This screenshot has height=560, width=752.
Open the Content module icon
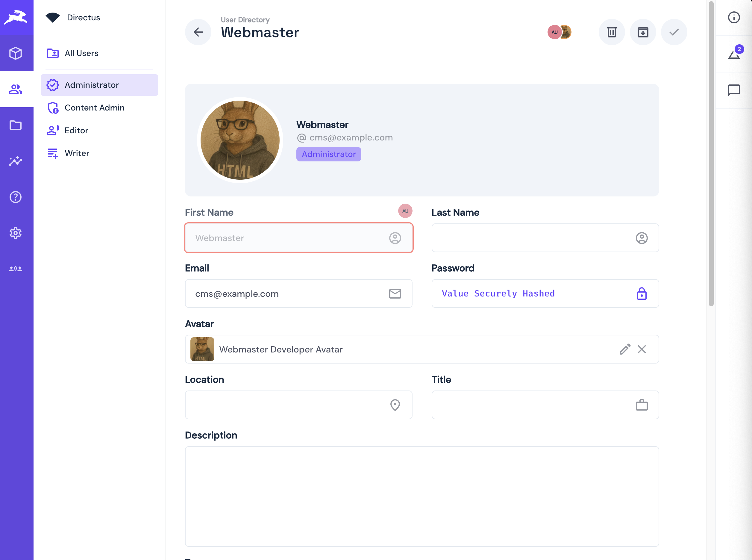tap(16, 53)
